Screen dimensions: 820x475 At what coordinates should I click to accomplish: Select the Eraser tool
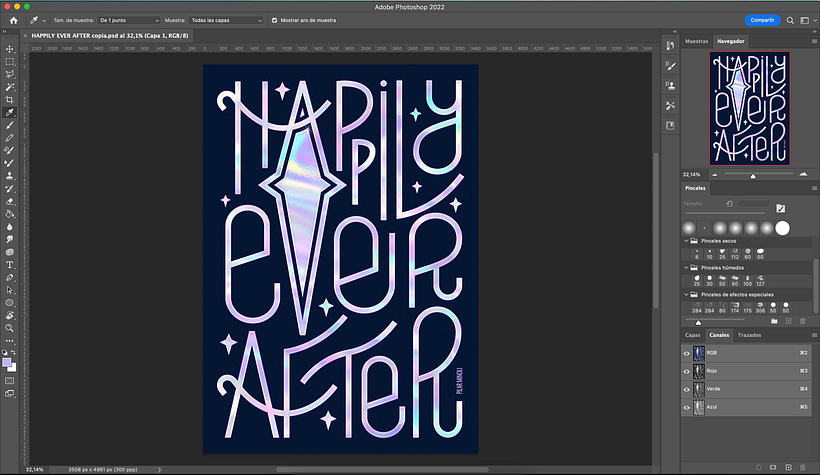tap(9, 201)
